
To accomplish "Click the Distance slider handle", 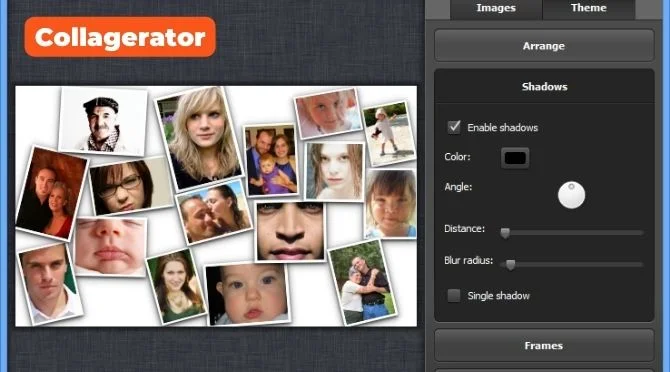I will 505,233.
